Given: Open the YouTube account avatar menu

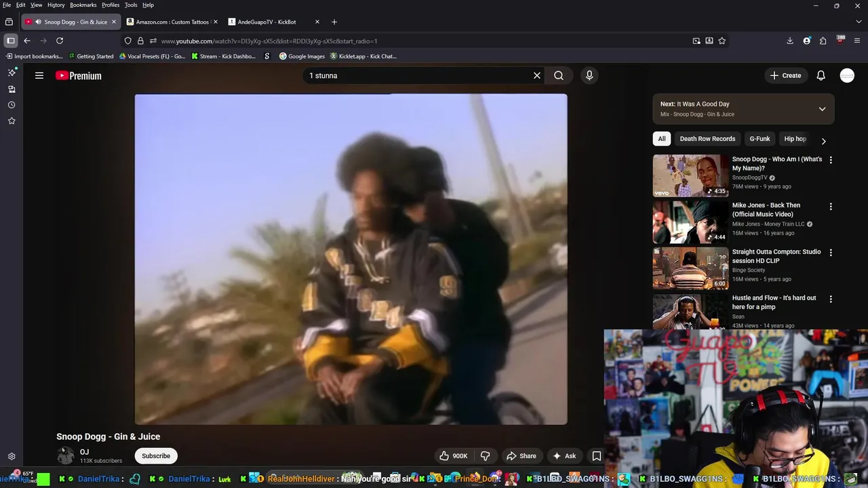Looking at the screenshot, I should [847, 76].
